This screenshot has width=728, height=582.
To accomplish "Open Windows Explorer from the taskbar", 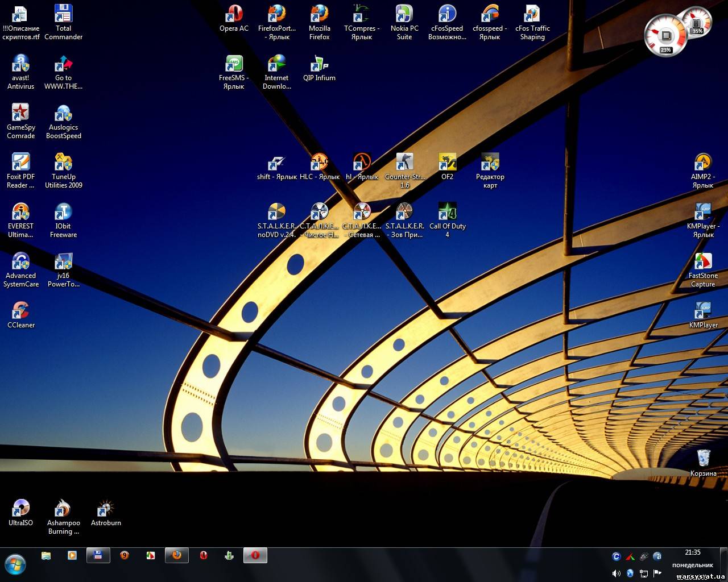I will pyautogui.click(x=46, y=555).
